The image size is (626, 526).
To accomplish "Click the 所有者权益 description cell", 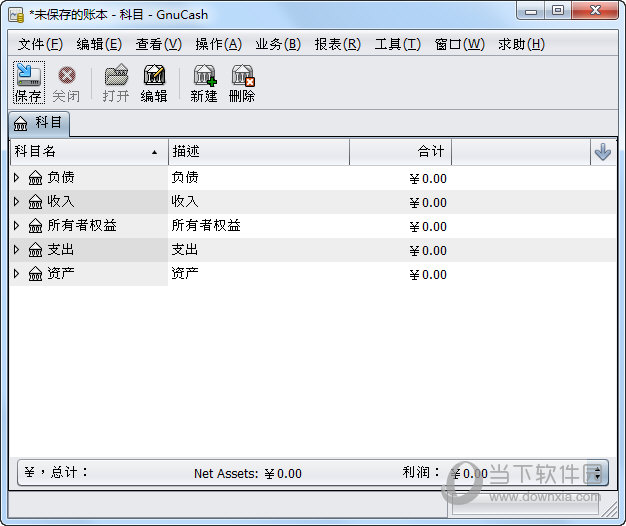I will [x=206, y=225].
